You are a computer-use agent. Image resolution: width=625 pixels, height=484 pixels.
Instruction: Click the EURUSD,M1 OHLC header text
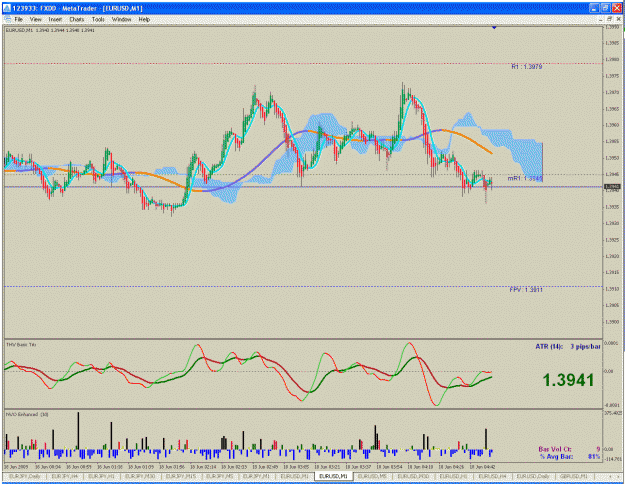click(50, 30)
